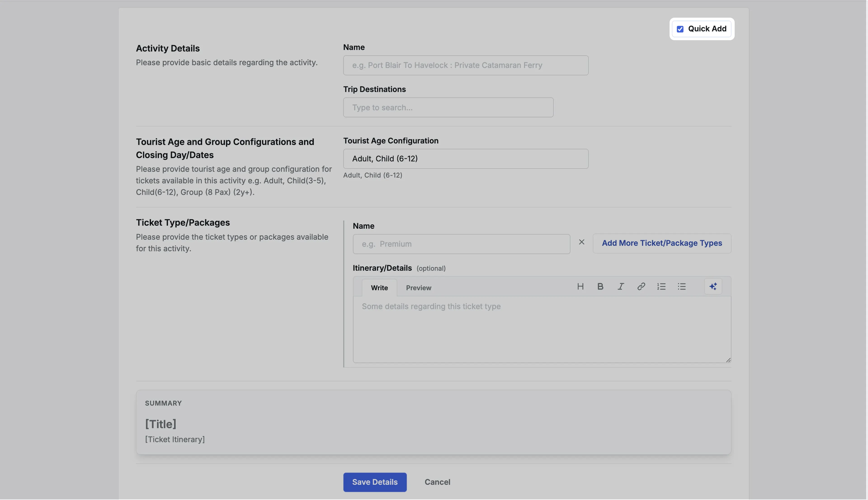
Task: Click the AI sparkle generate icon
Action: point(713,286)
